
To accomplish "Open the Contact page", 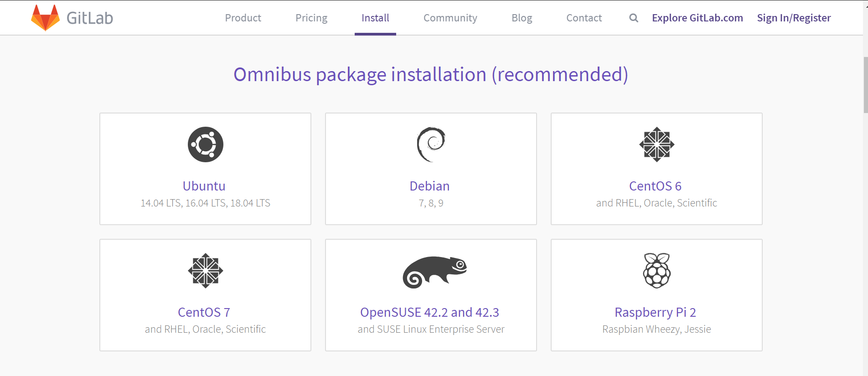I will coord(584,18).
